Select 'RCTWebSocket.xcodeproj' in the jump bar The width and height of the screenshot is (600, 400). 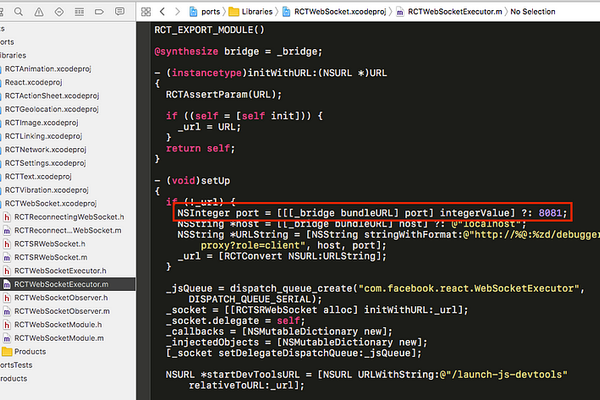(x=334, y=12)
